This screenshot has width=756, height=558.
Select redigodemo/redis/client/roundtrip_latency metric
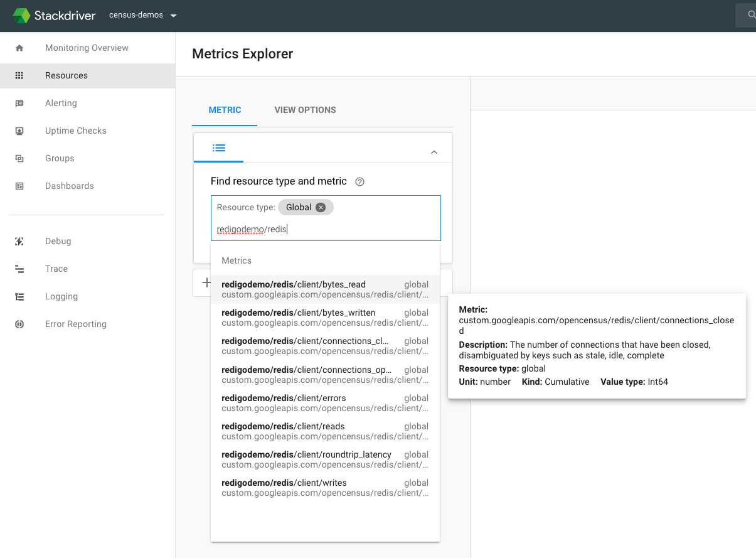[325, 459]
